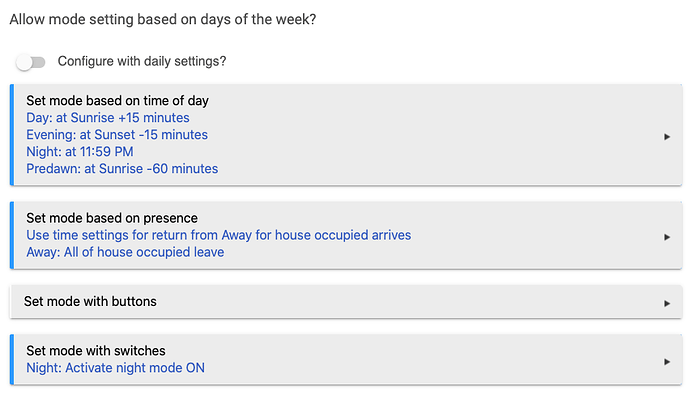Toggle Configure with daily settings switch
690x395 pixels.
[30, 62]
